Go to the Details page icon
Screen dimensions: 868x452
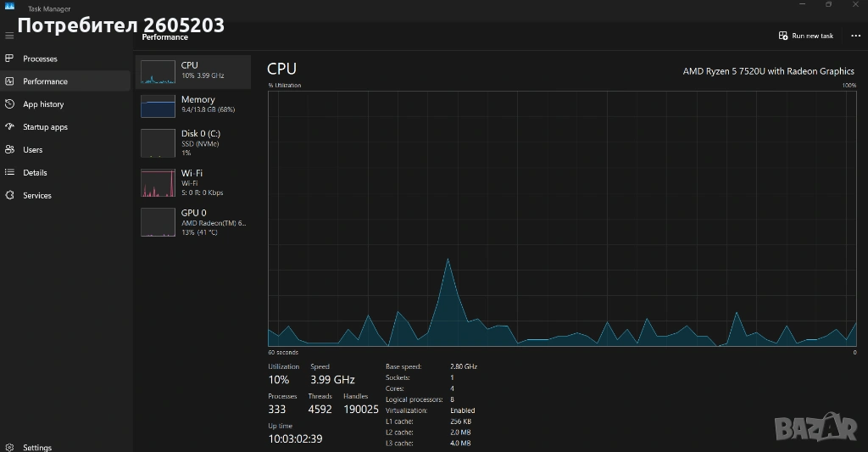point(9,172)
